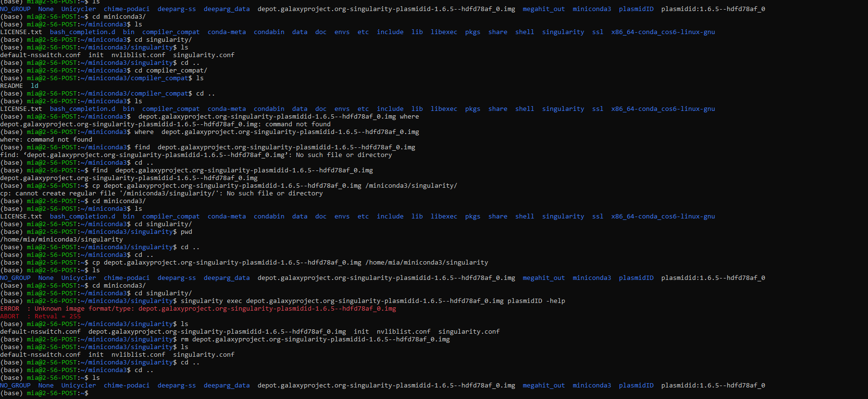Click 'where' command typed before the depot filename

point(144,132)
